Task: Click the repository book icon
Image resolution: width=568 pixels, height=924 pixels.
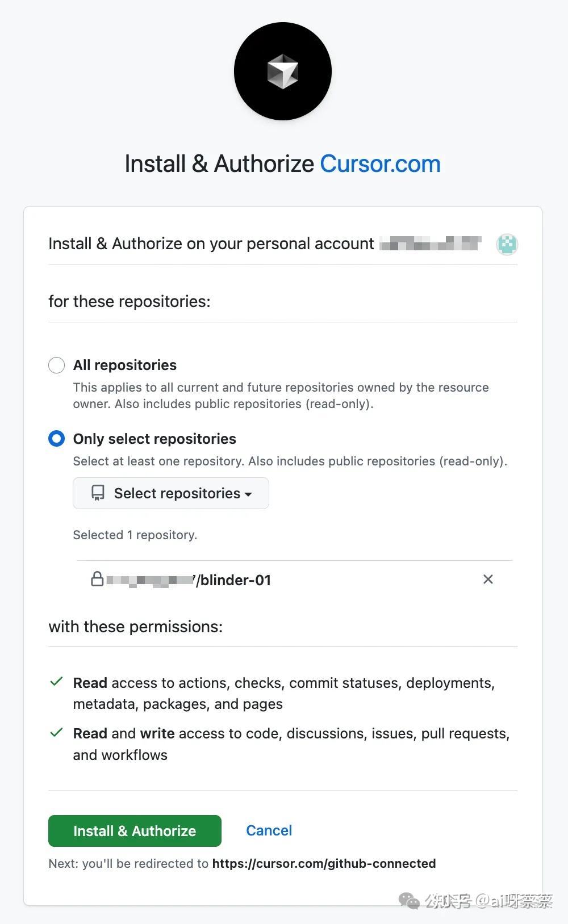Action: [98, 493]
